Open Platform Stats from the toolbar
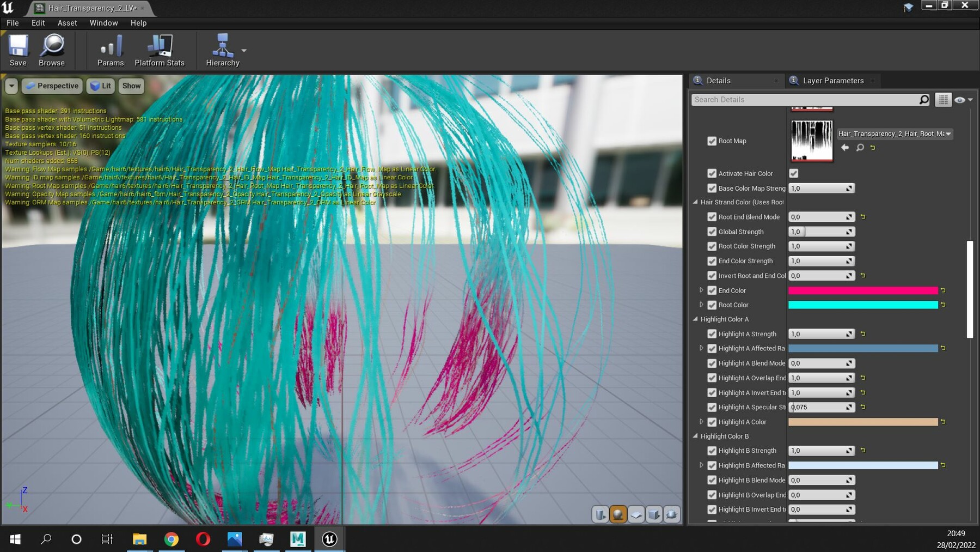 (x=160, y=50)
